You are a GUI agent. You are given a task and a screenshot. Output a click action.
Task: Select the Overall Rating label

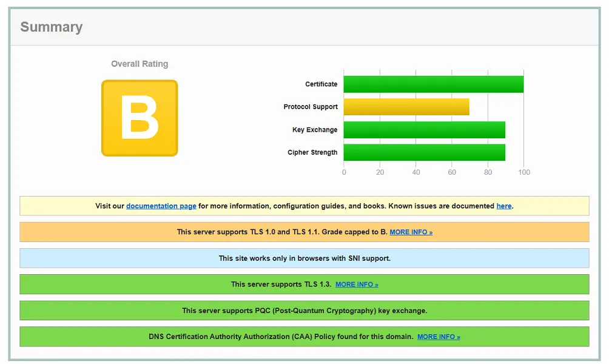[x=140, y=64]
